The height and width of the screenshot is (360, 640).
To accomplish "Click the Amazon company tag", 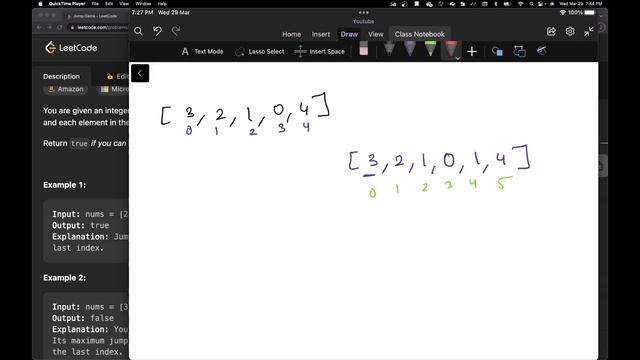I will coord(66,89).
